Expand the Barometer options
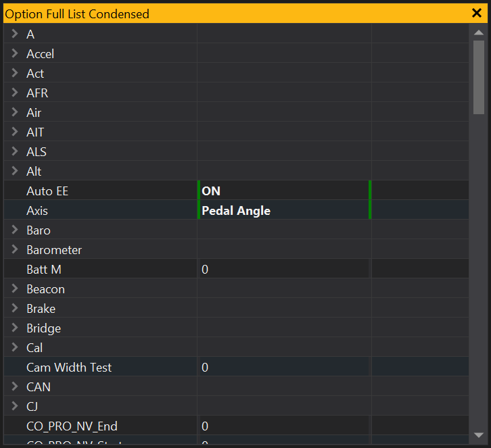 click(x=14, y=249)
